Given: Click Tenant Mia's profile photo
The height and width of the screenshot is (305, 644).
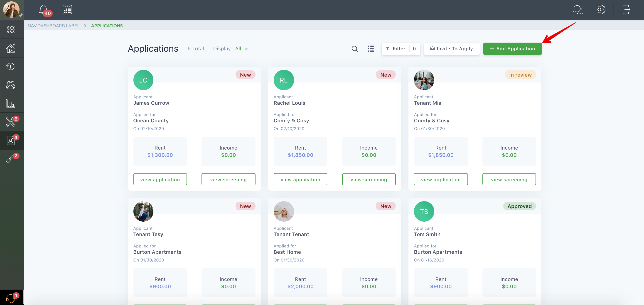Looking at the screenshot, I should 424,80.
